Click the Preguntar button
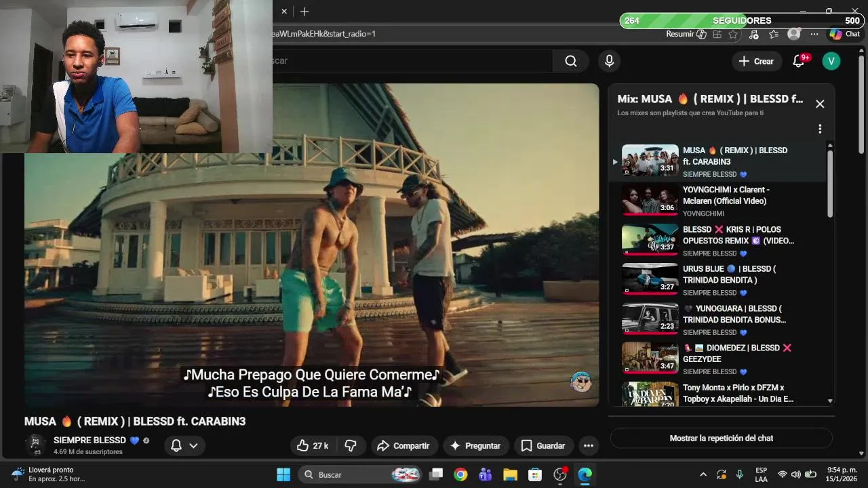The width and height of the screenshot is (868, 488). (x=475, y=445)
